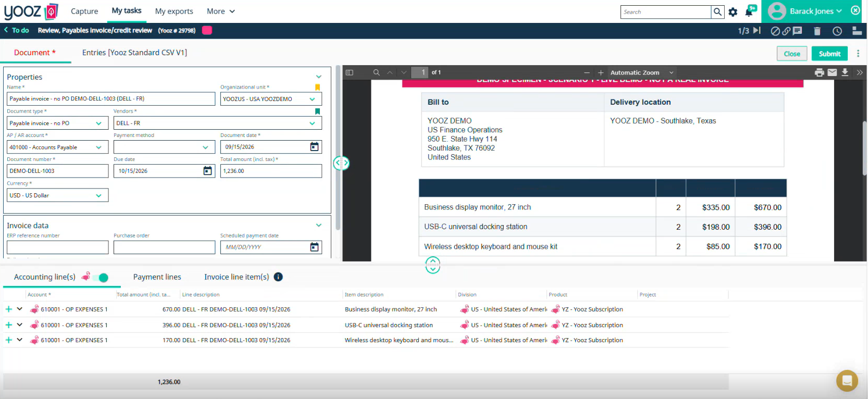
Task: Open the Automatic Zoom dropdown
Action: (642, 72)
